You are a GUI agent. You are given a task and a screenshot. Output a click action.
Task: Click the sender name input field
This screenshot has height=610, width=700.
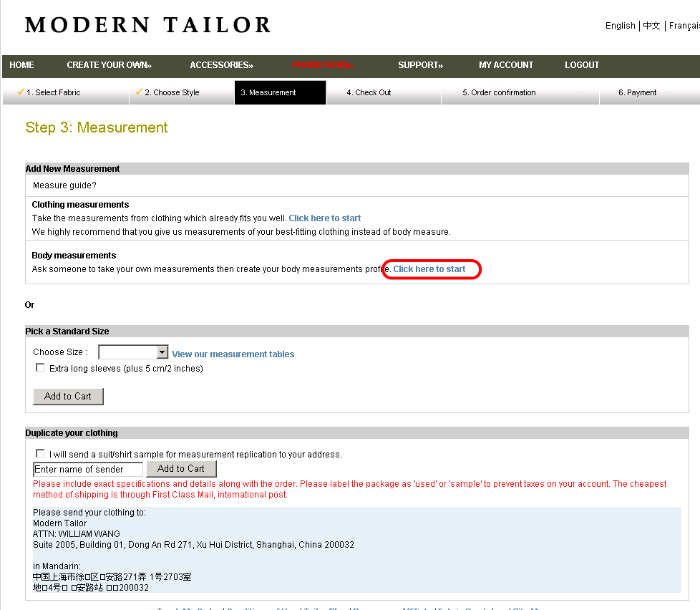click(x=88, y=470)
